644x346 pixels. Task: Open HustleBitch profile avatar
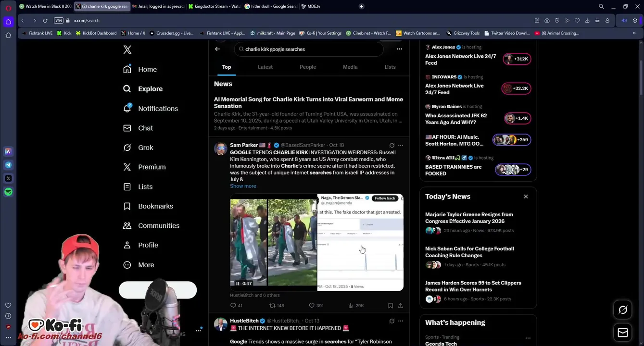click(220, 324)
